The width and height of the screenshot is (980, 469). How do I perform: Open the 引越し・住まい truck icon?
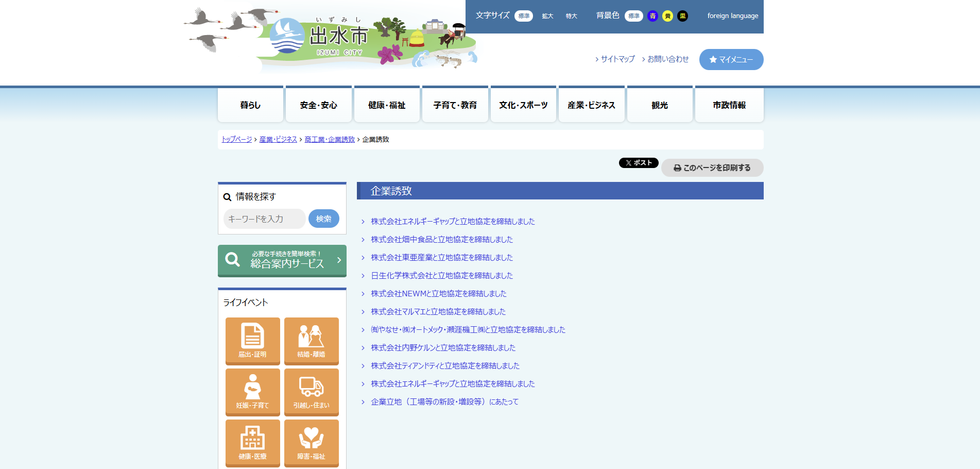pos(311,392)
